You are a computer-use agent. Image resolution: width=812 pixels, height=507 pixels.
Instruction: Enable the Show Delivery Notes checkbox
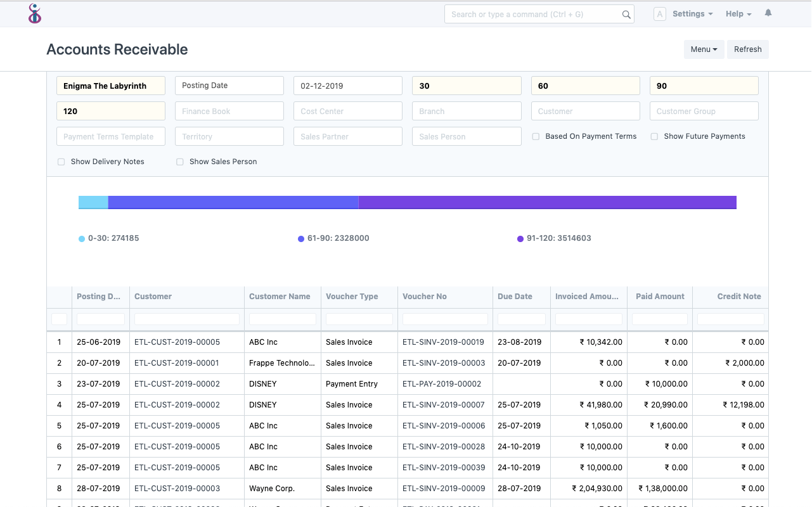pyautogui.click(x=61, y=162)
